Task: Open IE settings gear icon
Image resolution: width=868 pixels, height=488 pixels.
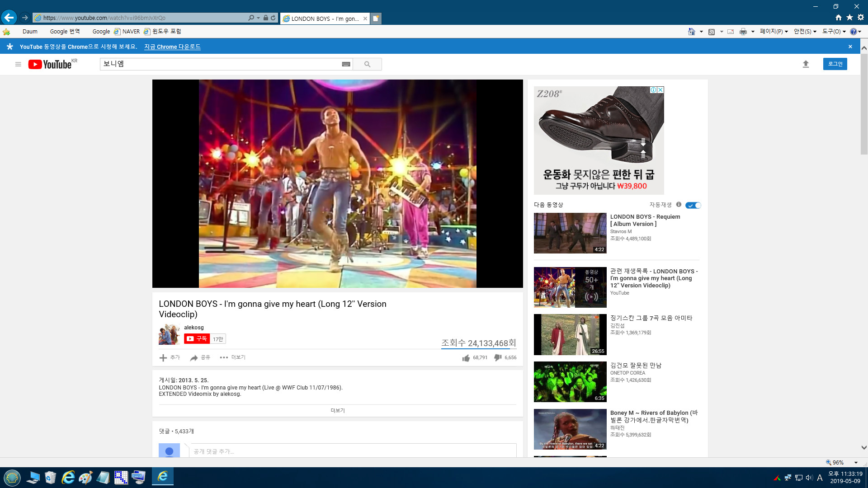Action: coord(861,17)
